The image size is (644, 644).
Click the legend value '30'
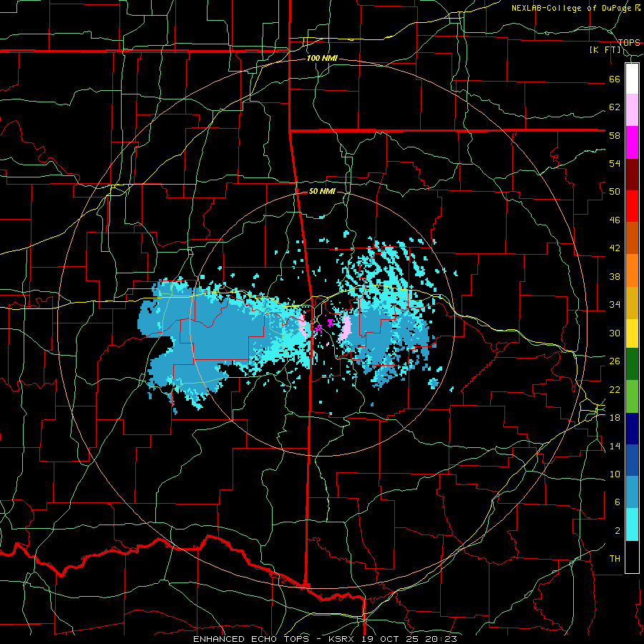615,333
